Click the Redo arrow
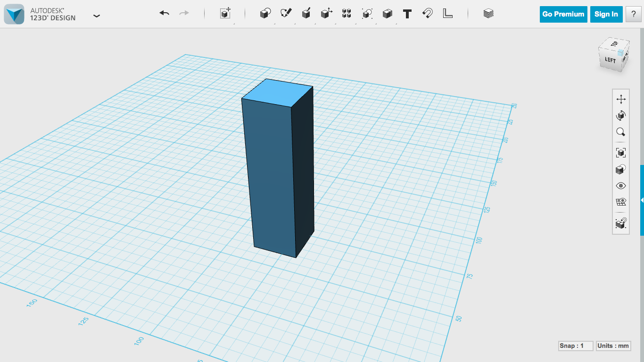644x362 pixels. pyautogui.click(x=184, y=13)
